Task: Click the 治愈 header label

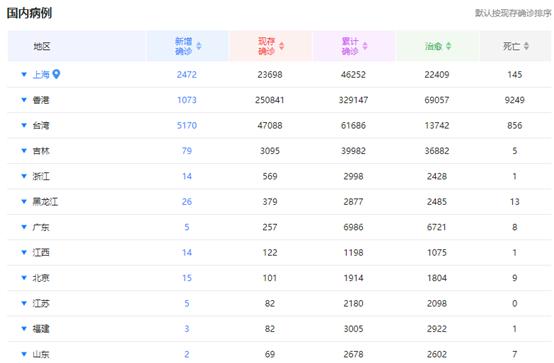Action: coord(434,46)
